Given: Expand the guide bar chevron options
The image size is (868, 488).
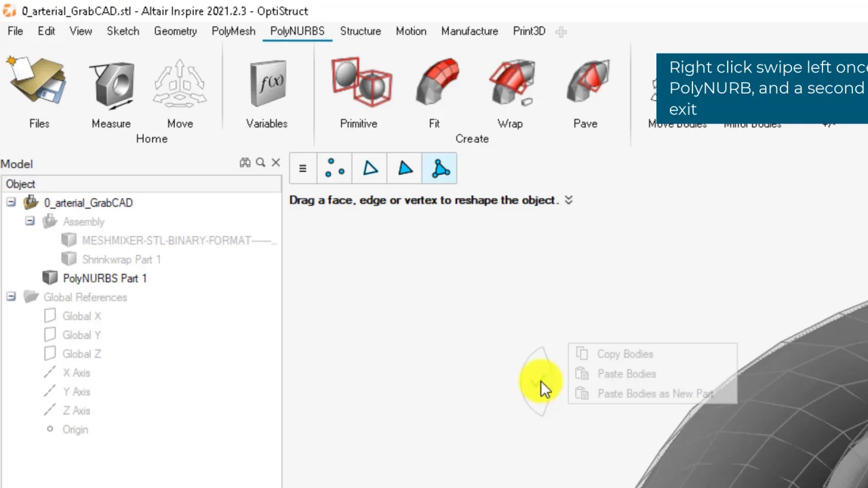Looking at the screenshot, I should [x=568, y=200].
